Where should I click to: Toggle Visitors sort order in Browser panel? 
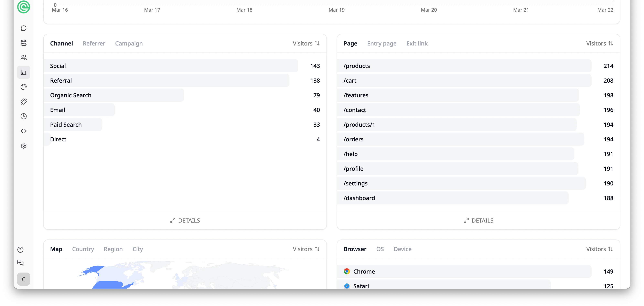click(599, 249)
